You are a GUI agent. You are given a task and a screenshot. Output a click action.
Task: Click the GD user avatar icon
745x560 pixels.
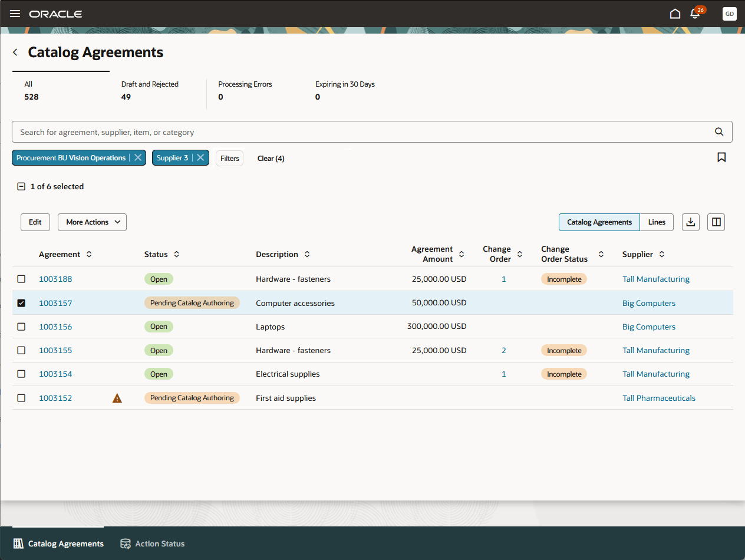(x=729, y=14)
